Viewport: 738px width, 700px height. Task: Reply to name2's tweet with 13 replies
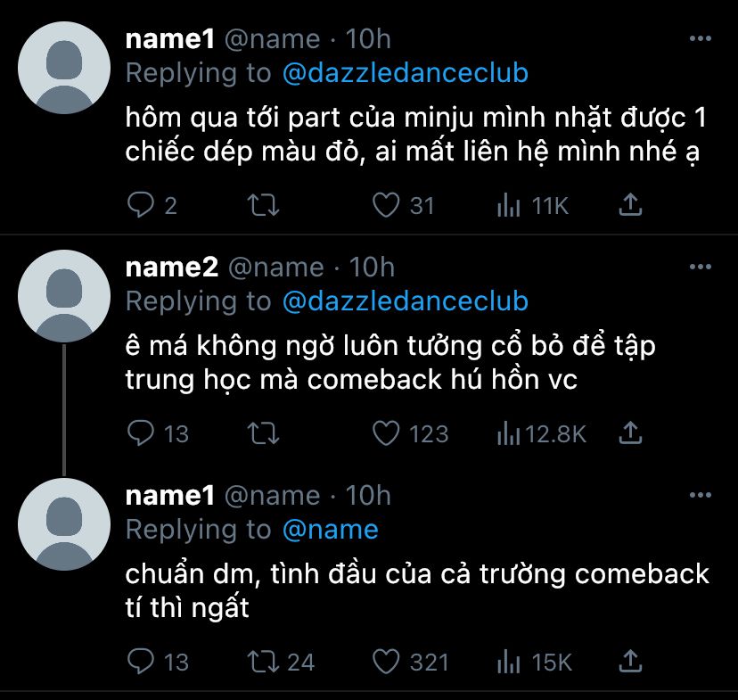[141, 434]
